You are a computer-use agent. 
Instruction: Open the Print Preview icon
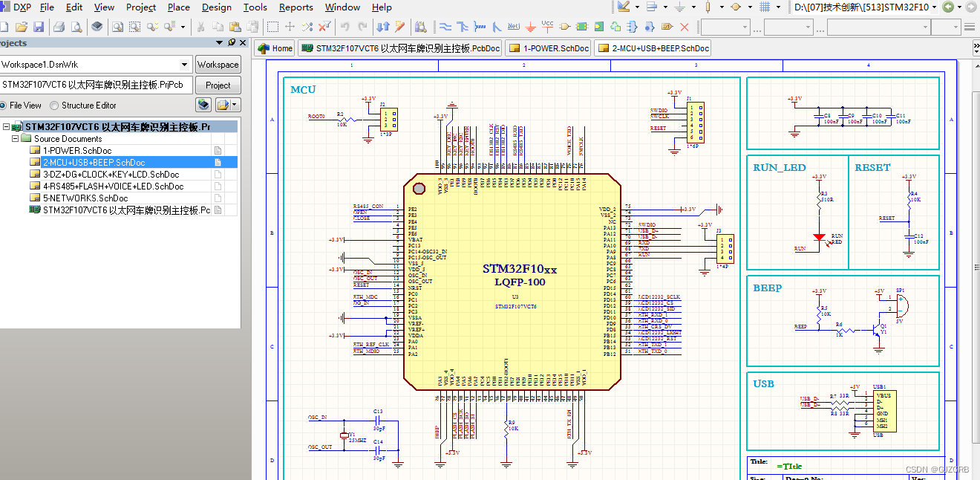point(76,27)
